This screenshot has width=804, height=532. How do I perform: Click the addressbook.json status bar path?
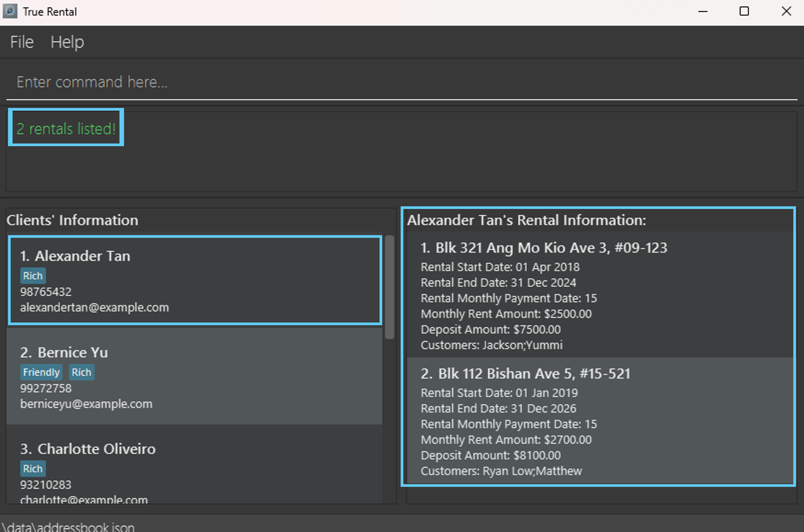tap(68, 527)
